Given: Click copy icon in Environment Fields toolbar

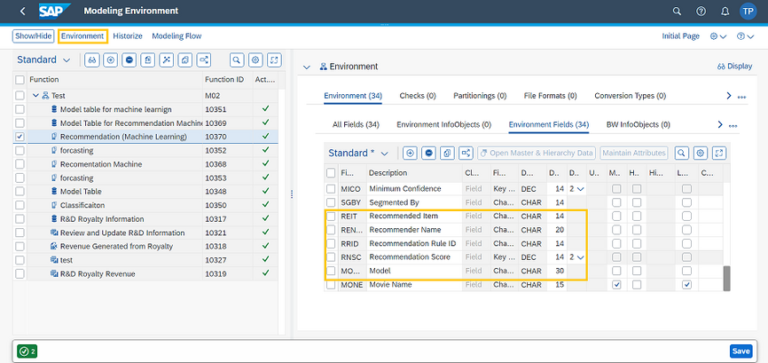Looking at the screenshot, I should [447, 153].
